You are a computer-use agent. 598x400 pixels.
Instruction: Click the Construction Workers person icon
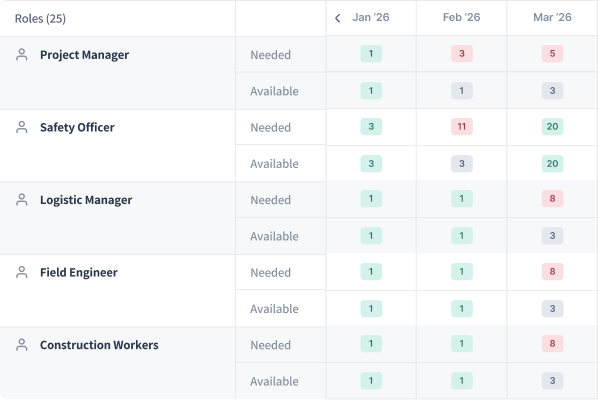[x=22, y=345]
